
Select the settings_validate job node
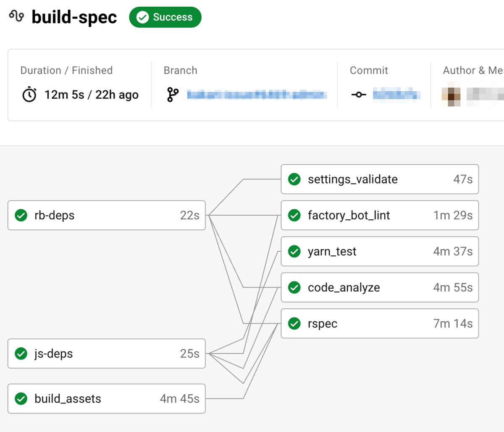pyautogui.click(x=379, y=179)
